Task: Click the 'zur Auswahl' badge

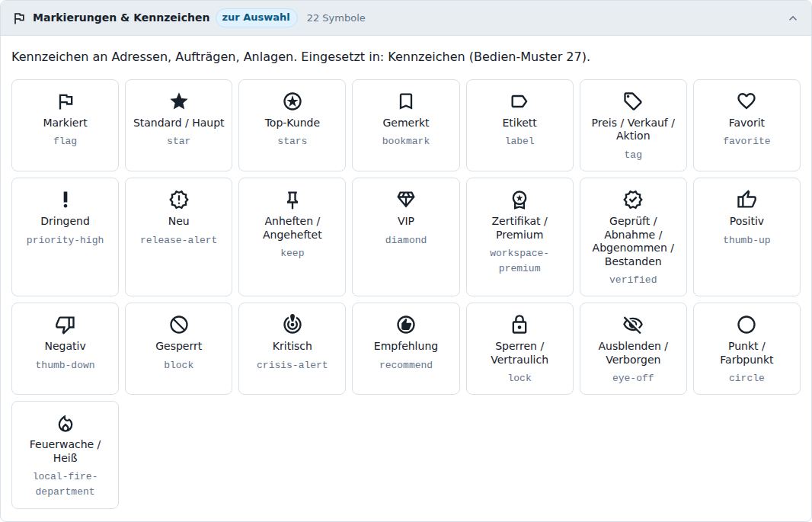Action: (257, 18)
